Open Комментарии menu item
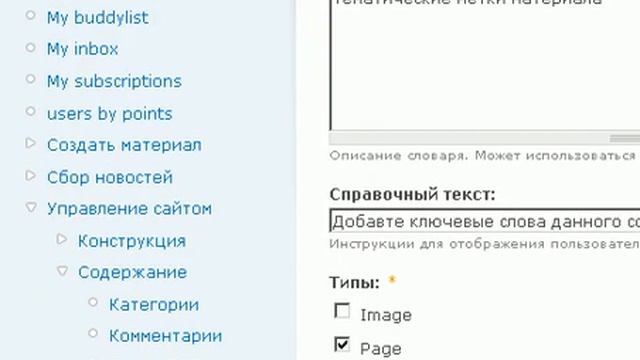 pos(165,336)
